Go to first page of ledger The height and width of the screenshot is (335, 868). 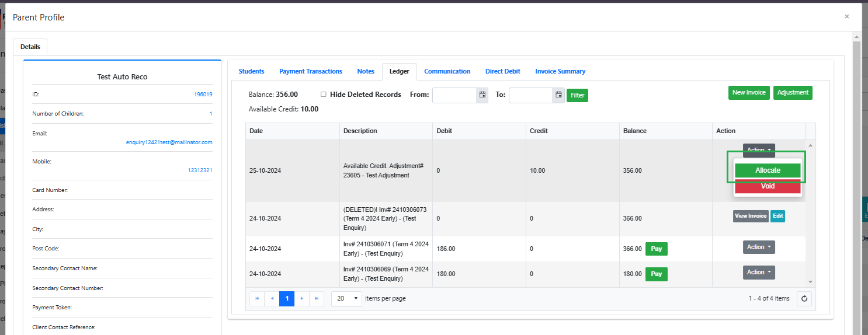[x=257, y=298]
